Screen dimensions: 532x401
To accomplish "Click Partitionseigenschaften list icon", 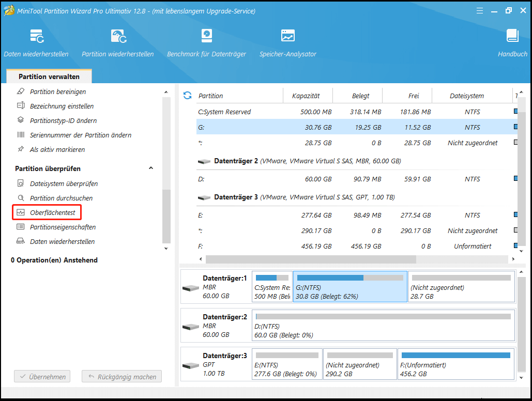I will coord(21,227).
